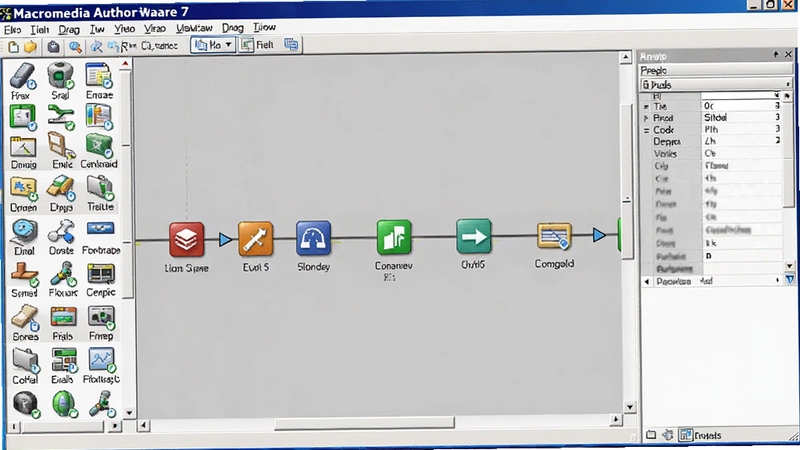The width and height of the screenshot is (800, 450).
Task: Click the Slondey flowline icon
Action: click(x=313, y=238)
